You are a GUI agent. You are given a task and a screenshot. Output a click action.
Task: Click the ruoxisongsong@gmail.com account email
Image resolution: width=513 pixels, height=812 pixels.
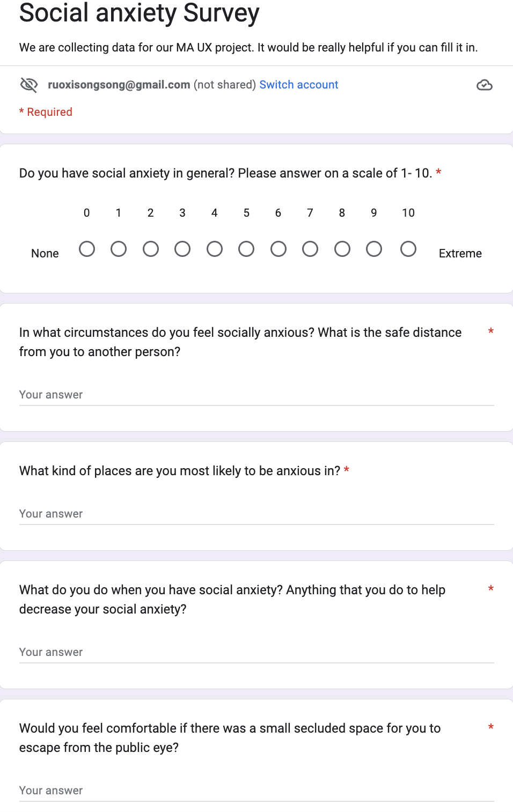pyautogui.click(x=119, y=85)
